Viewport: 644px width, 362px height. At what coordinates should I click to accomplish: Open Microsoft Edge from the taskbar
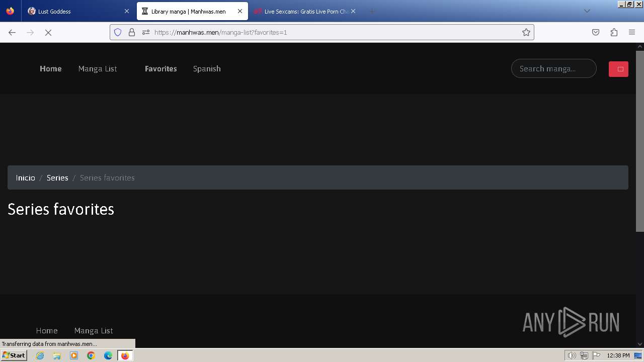pyautogui.click(x=108, y=355)
